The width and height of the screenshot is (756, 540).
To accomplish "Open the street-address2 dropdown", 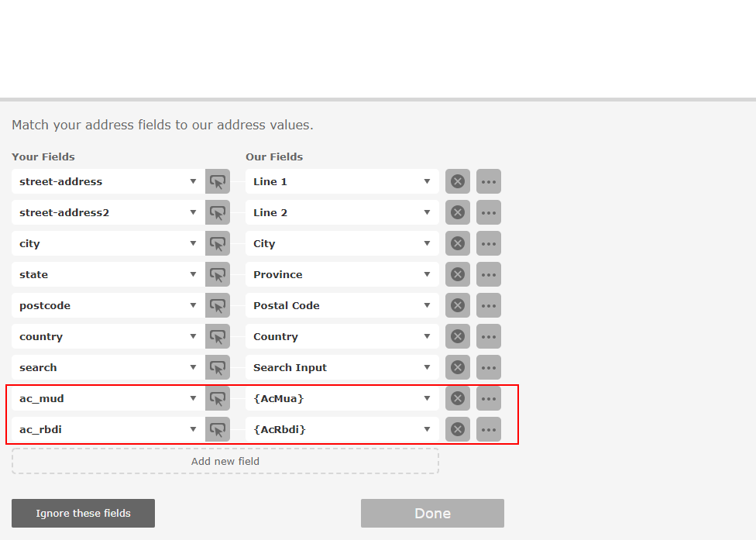I will pyautogui.click(x=108, y=212).
